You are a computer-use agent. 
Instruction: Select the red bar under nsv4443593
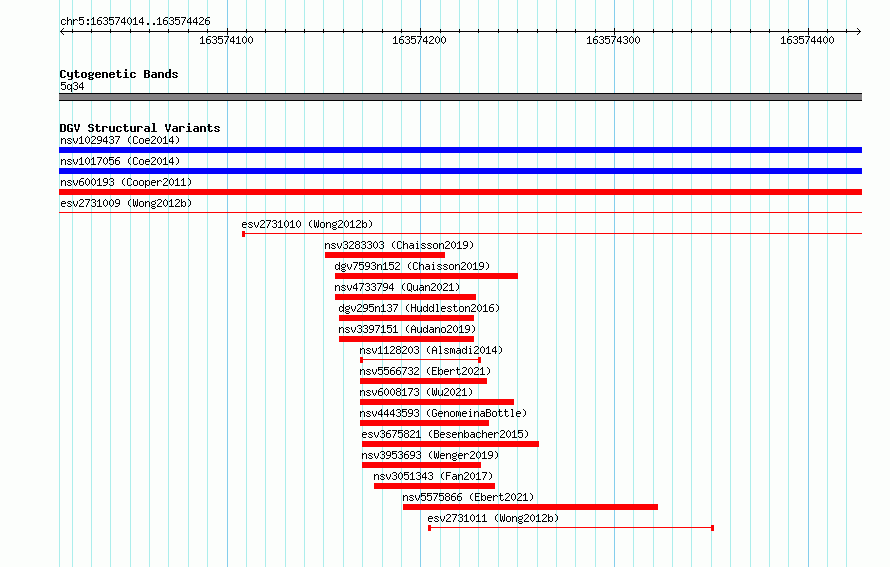425,423
